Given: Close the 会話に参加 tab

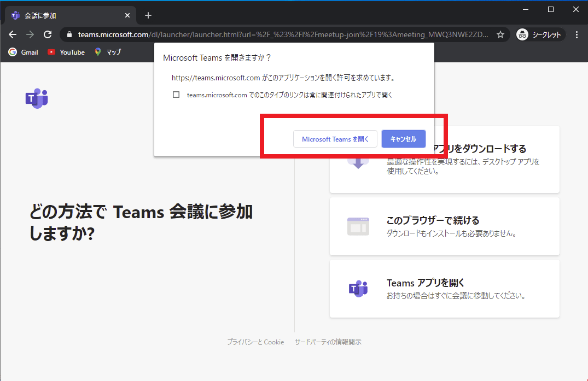Looking at the screenshot, I should coord(127,15).
